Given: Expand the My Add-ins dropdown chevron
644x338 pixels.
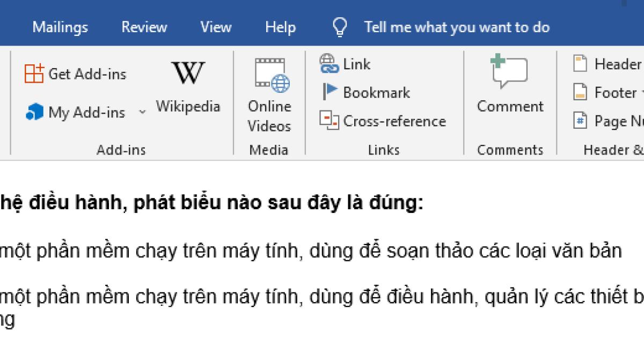Looking at the screenshot, I should [x=141, y=113].
